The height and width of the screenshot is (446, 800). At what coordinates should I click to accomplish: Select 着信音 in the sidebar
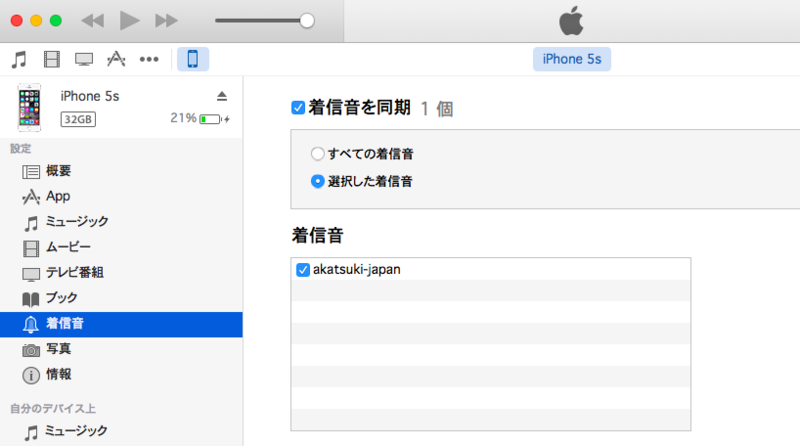[x=121, y=325]
